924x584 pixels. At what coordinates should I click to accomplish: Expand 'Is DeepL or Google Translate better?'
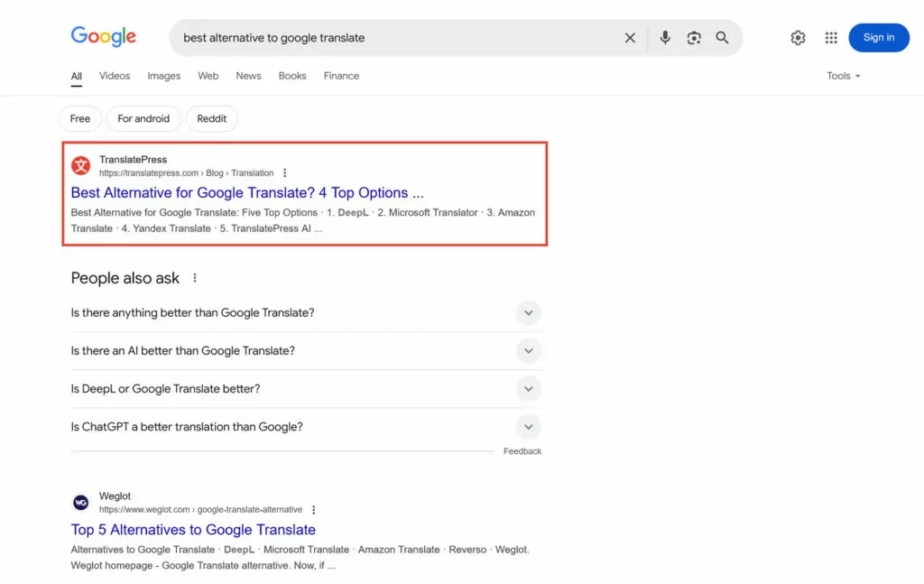click(x=306, y=389)
